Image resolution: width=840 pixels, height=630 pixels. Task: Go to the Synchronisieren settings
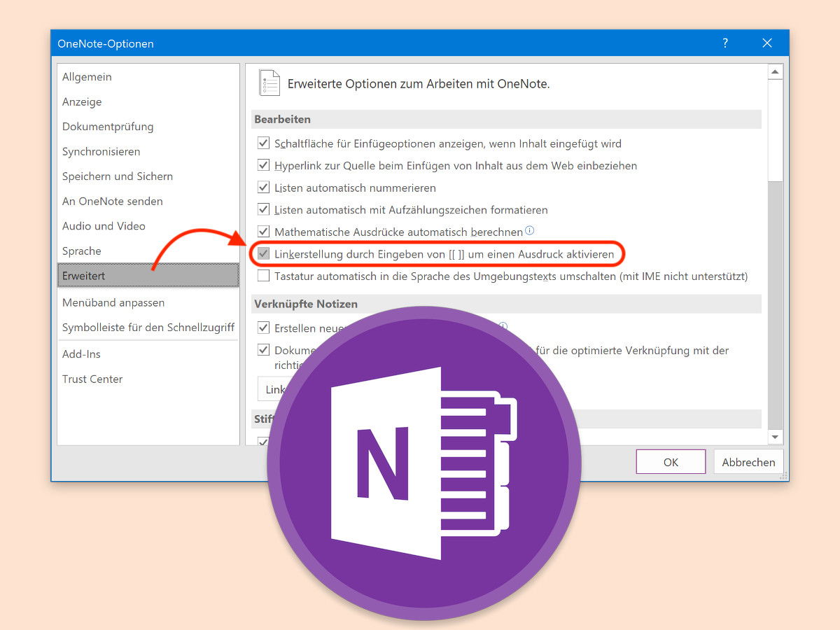click(148, 151)
